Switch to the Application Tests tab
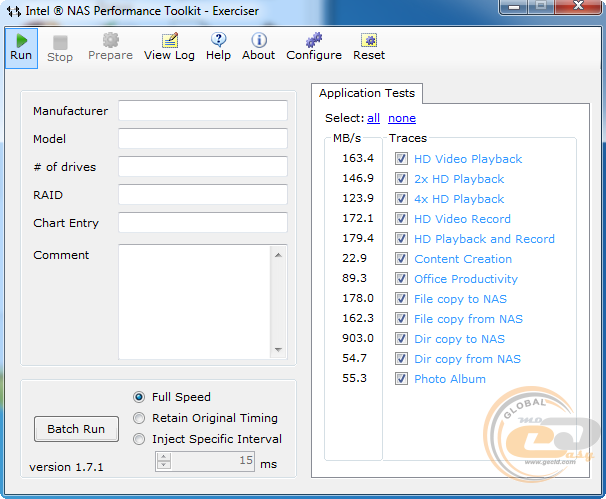Screen dimensions: 606x499 tap(366, 93)
